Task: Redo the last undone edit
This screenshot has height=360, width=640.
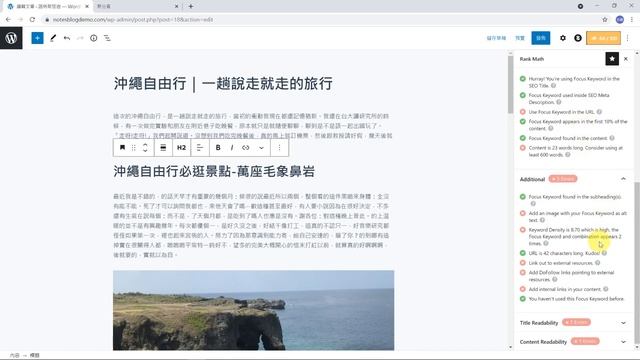Action: pyautogui.click(x=80, y=38)
